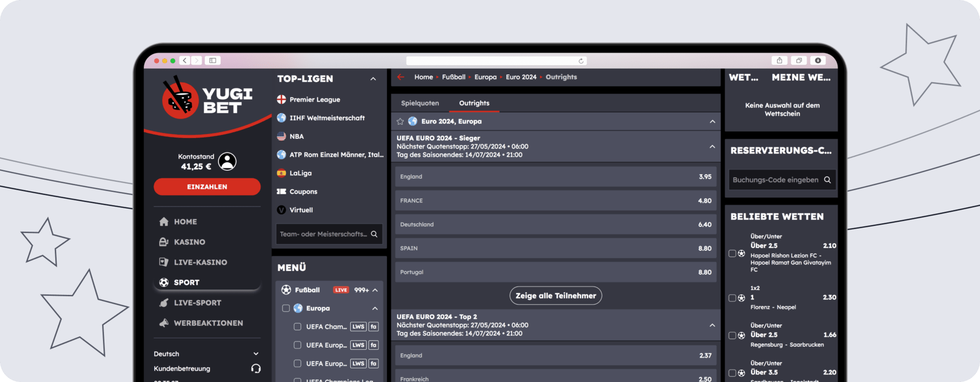Collapse the Fußball menu chevron
980x382 pixels.
pyautogui.click(x=375, y=290)
